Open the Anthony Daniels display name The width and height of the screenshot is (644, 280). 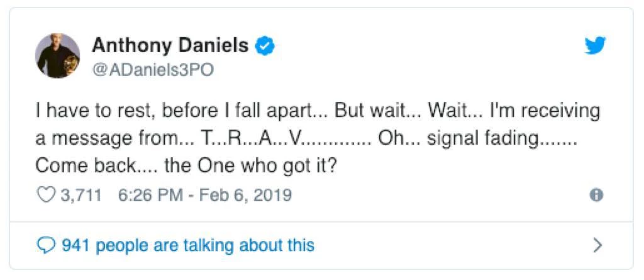170,45
